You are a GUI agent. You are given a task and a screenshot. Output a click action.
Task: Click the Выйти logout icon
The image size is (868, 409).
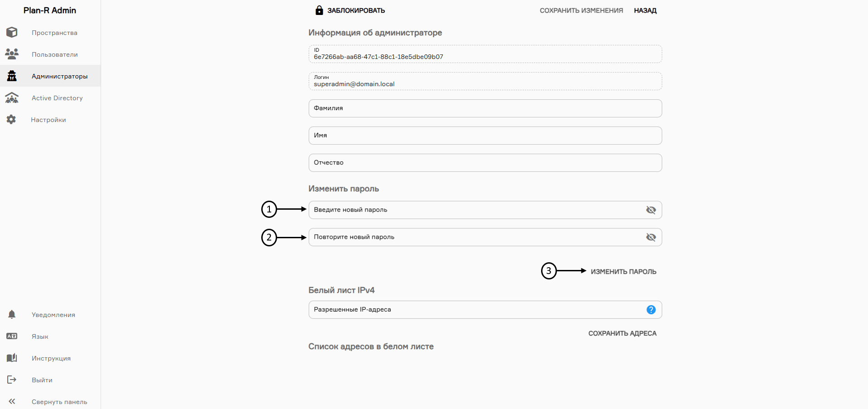point(12,380)
